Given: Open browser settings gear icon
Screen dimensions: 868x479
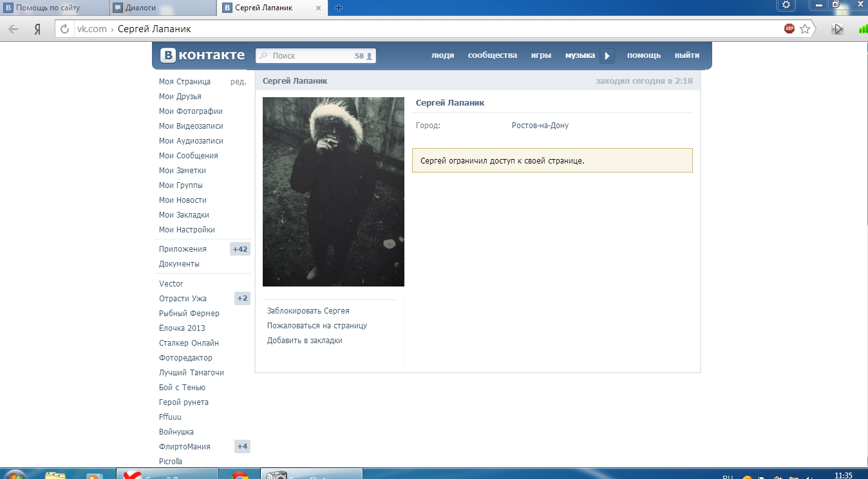Looking at the screenshot, I should [x=786, y=5].
